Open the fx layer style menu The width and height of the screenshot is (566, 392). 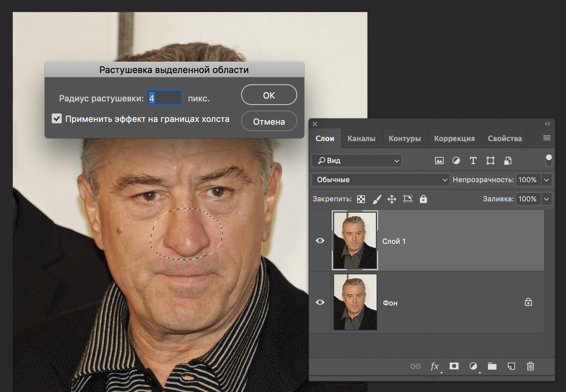tap(435, 366)
